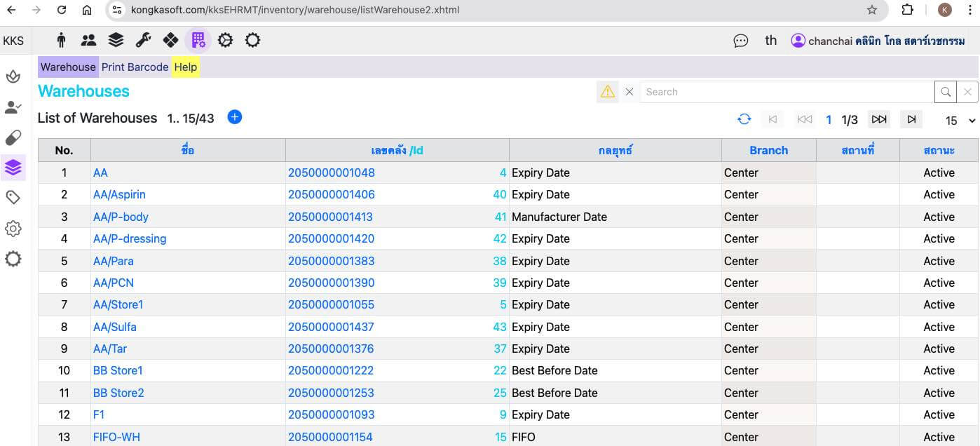Click into the Search text field
980x446 pixels.
[787, 92]
